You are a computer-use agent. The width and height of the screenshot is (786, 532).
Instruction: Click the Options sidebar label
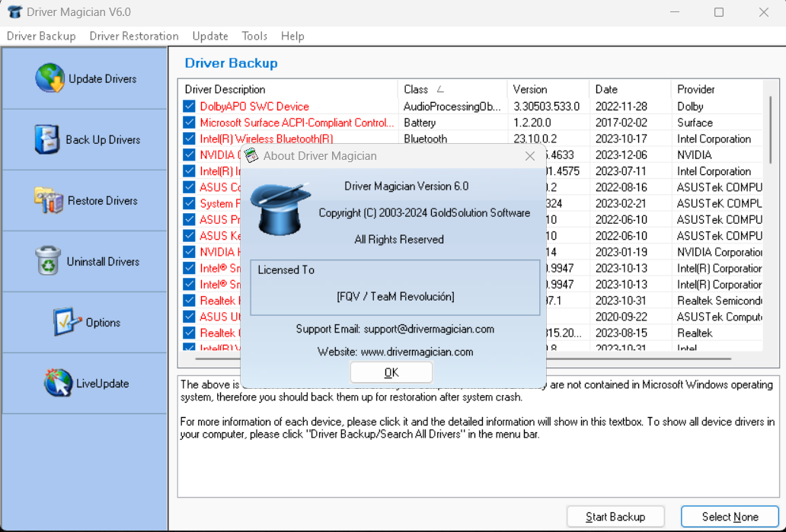[103, 323]
